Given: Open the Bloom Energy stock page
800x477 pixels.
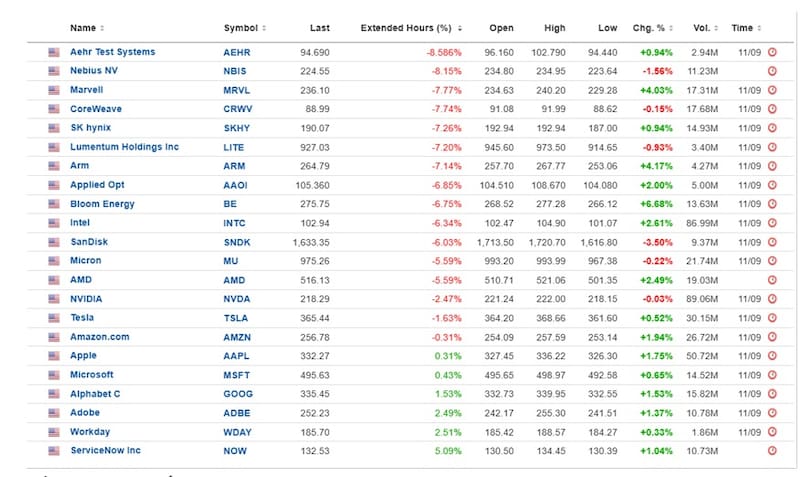Looking at the screenshot, I should (x=102, y=204).
